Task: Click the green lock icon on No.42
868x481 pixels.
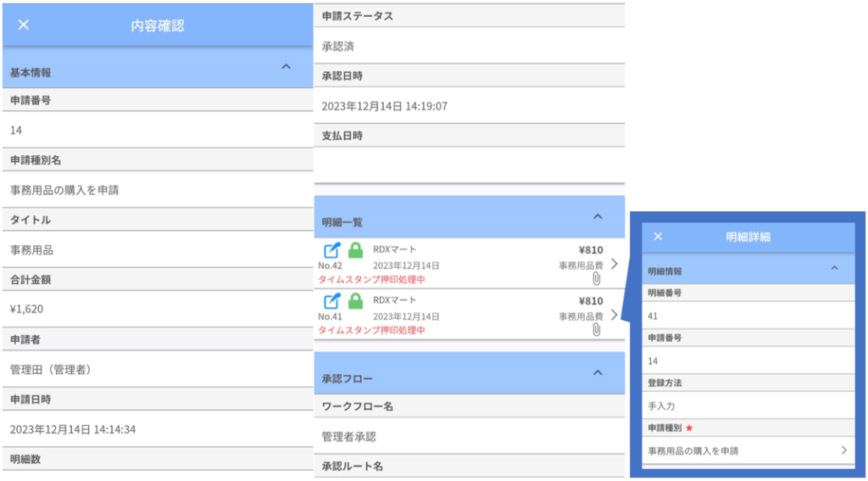Action: tap(356, 250)
